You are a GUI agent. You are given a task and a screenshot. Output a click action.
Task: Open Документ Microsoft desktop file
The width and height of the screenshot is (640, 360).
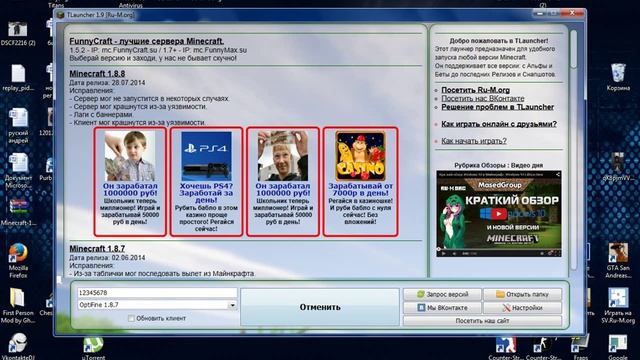[x=18, y=171]
